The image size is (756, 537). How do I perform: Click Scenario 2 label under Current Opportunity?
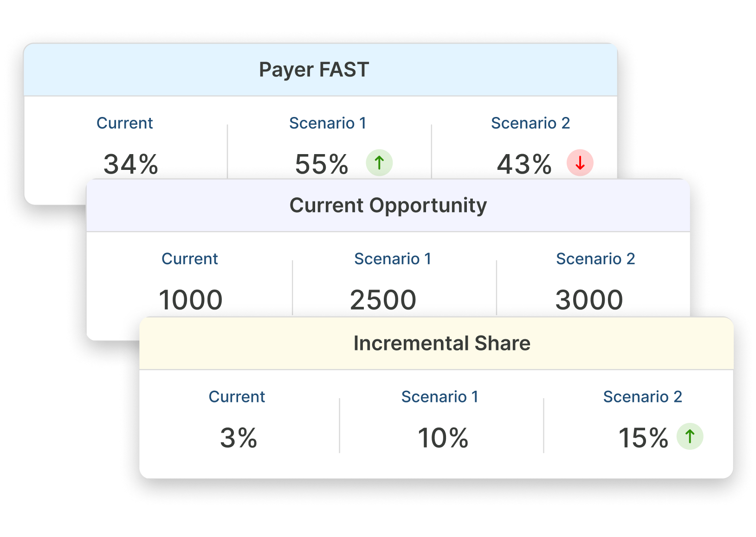pos(595,259)
